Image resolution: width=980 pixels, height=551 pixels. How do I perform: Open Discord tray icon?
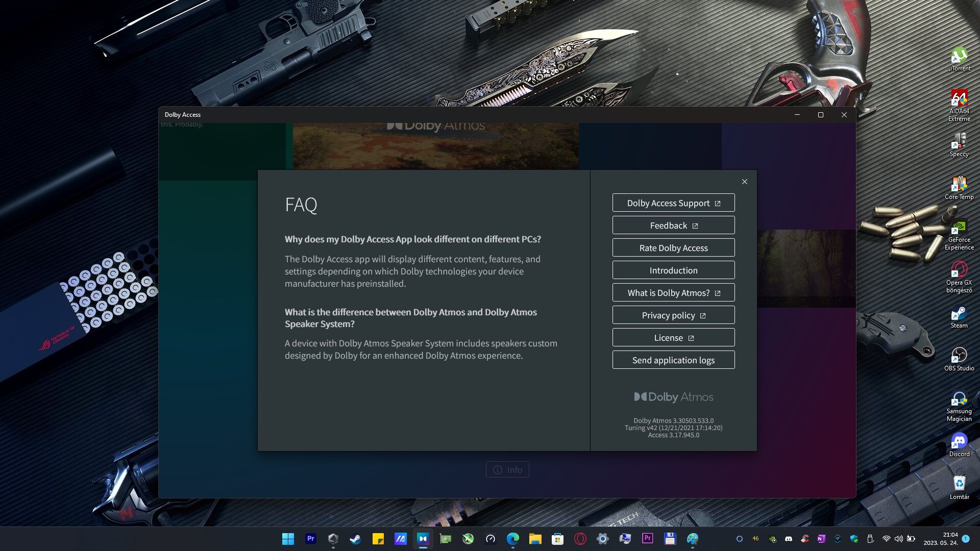click(x=788, y=539)
